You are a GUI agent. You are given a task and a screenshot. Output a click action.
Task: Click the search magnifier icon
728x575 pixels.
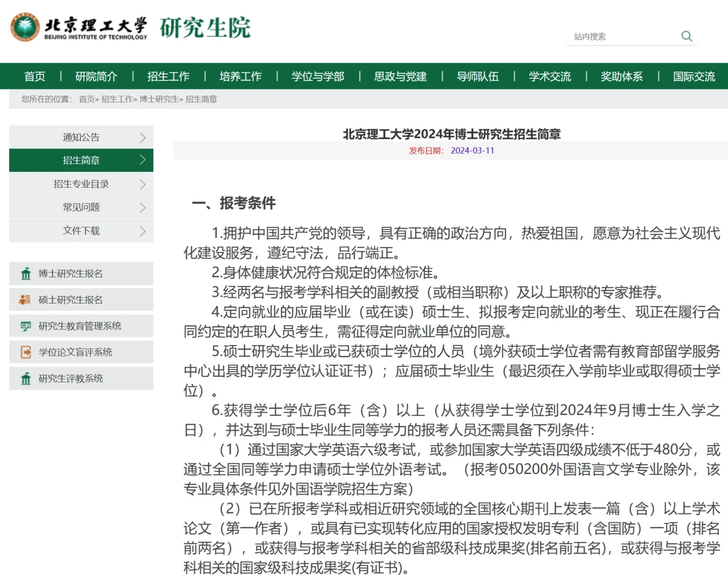pyautogui.click(x=686, y=36)
